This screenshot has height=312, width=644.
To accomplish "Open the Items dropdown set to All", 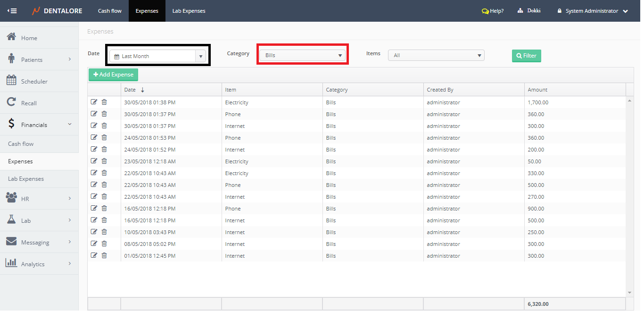I will click(436, 55).
